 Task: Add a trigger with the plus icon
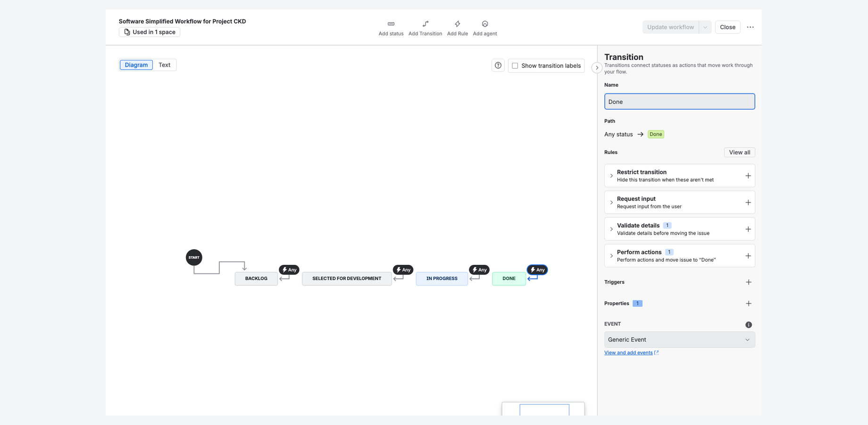click(749, 282)
